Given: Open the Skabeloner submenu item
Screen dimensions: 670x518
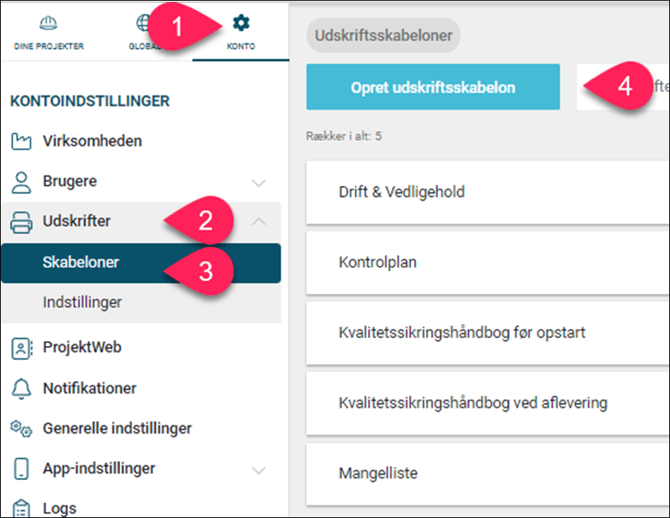Looking at the screenshot, I should point(81,262).
